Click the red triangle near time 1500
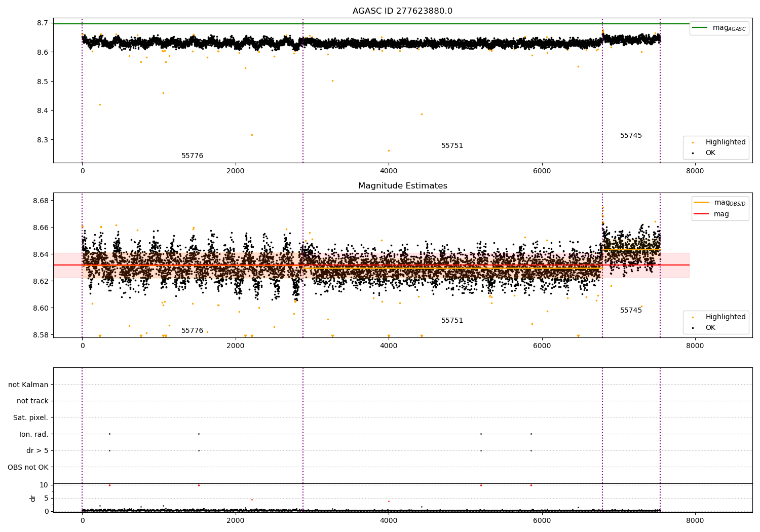760x532 pixels. [199, 485]
